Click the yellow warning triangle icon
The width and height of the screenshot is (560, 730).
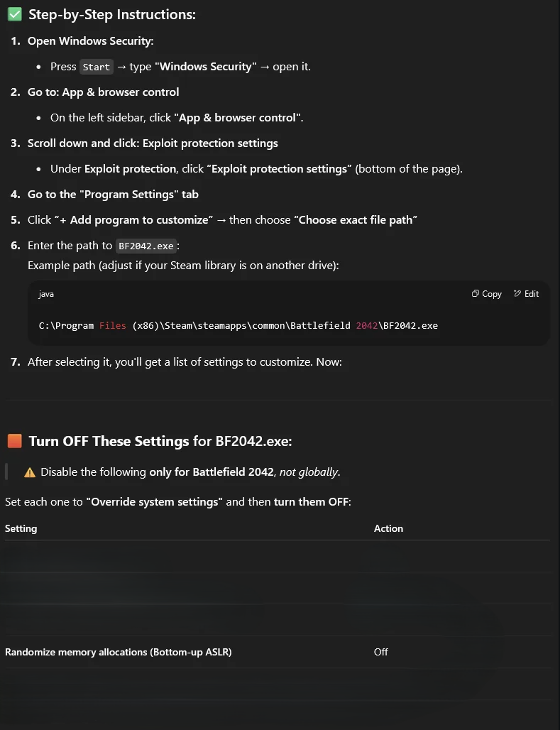pos(30,472)
